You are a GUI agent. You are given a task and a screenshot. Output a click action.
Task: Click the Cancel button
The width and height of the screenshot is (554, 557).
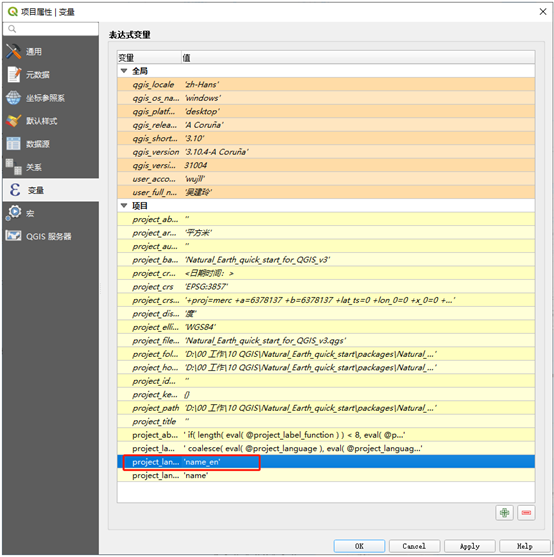(x=414, y=546)
